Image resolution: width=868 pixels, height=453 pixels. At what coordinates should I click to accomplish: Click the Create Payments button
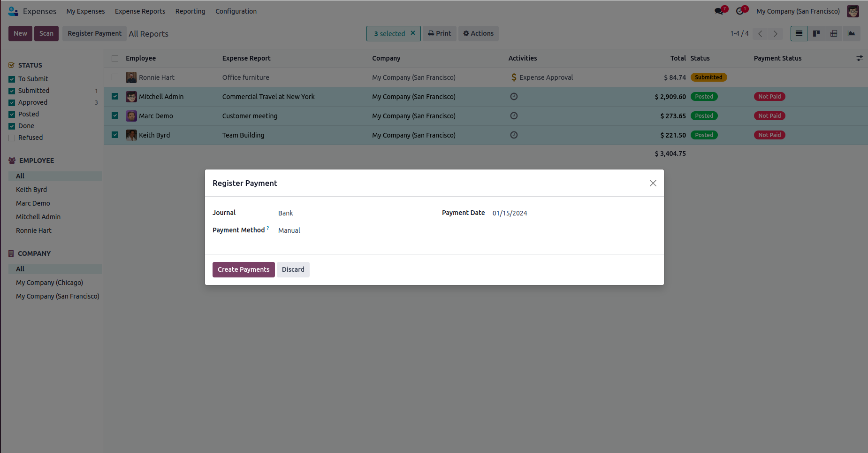click(x=244, y=269)
